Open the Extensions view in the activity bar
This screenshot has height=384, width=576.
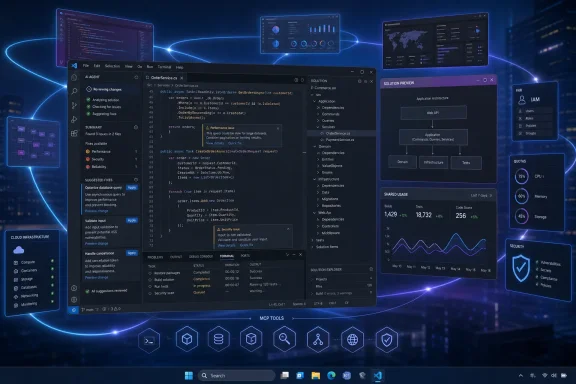(x=74, y=133)
